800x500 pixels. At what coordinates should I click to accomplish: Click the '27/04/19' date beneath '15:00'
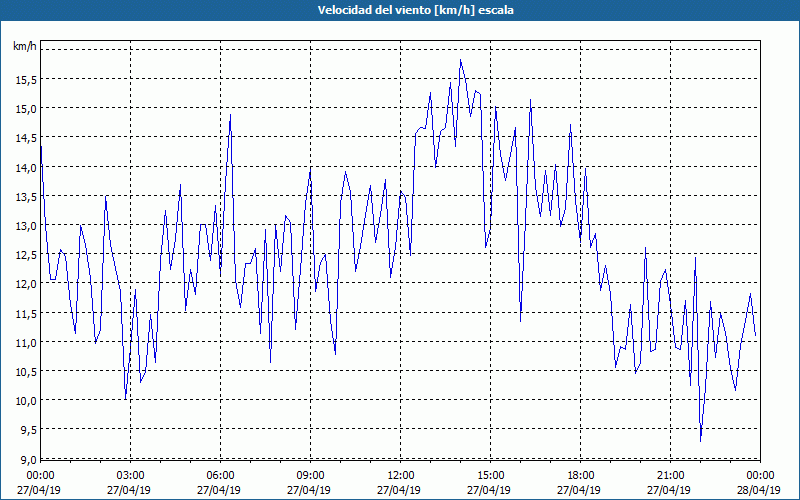[489, 490]
